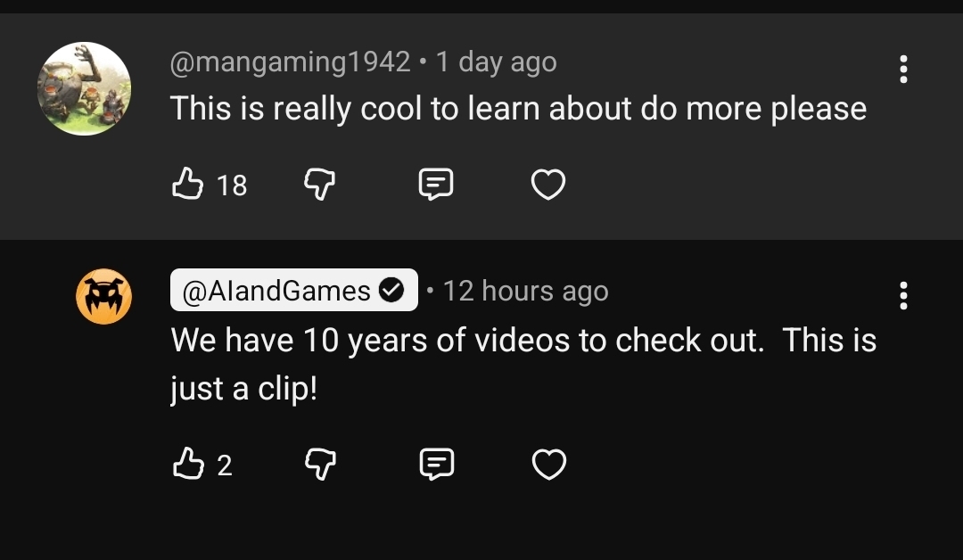Dislike the @AIandGames reply

(319, 464)
